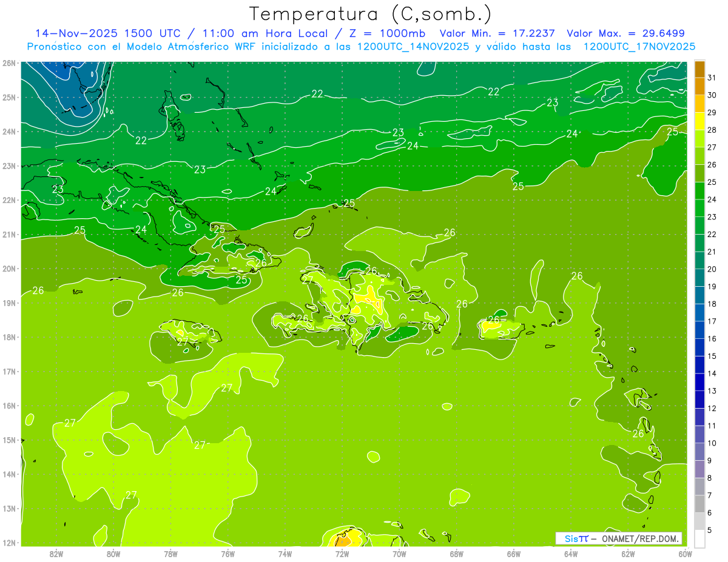This screenshot has height=562, width=728.
Task: Click the gray color bar segment between 6 and 7
Action: (x=699, y=504)
